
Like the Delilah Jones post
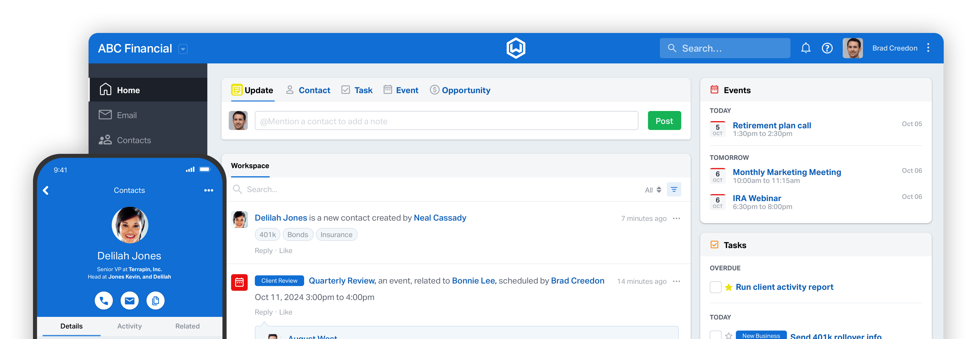[x=286, y=251]
